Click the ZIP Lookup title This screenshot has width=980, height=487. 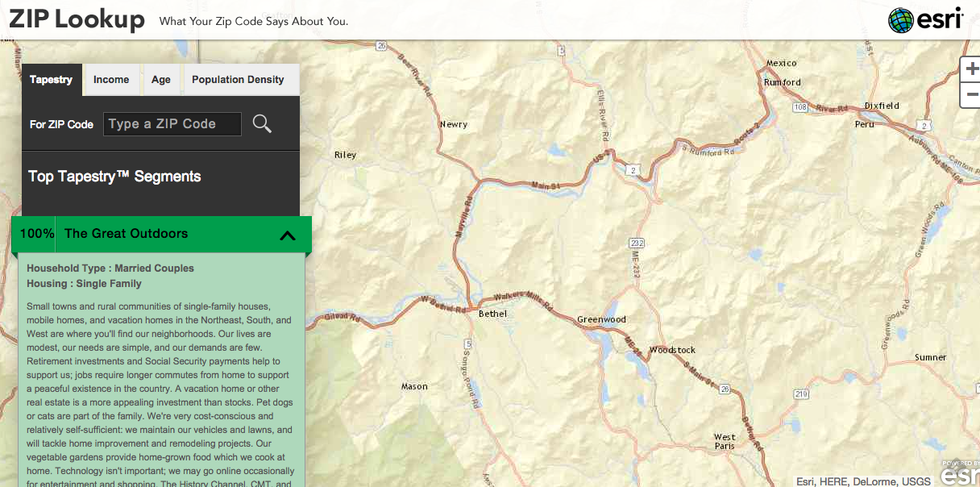[x=76, y=19]
